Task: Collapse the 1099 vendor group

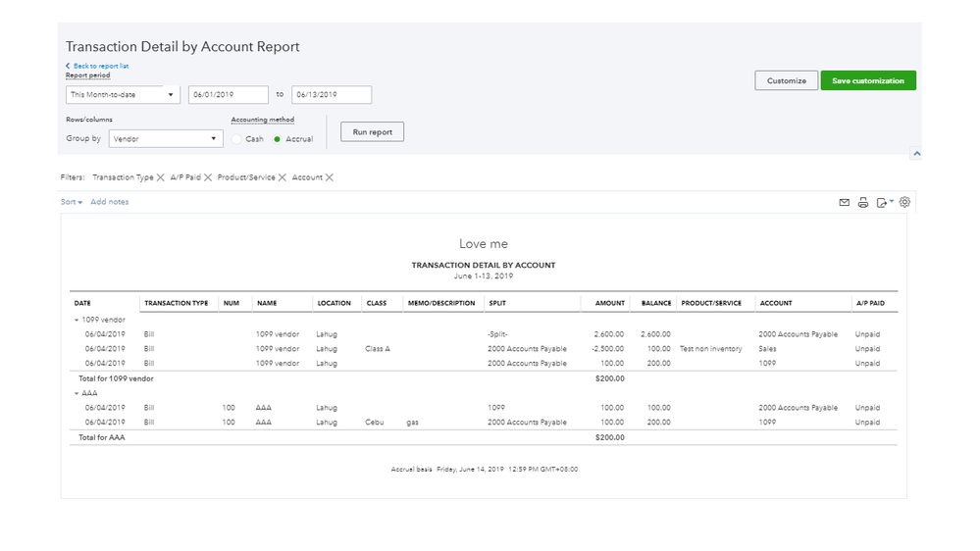Action: 77,320
